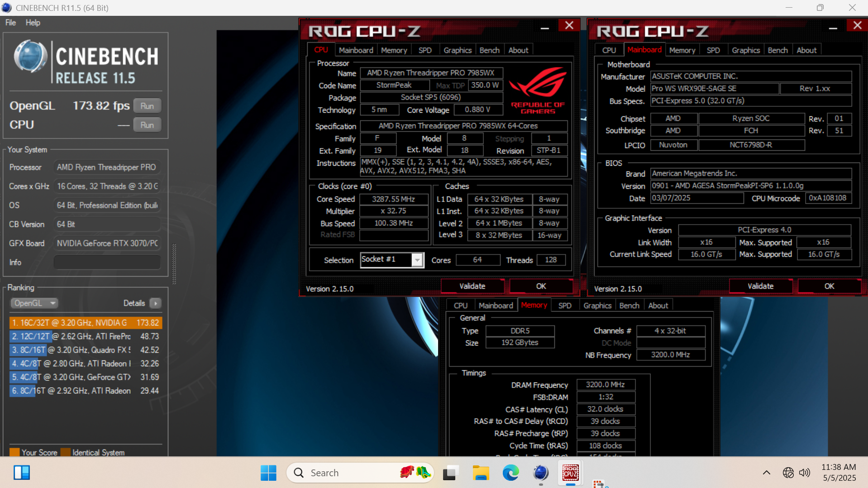Select CPU tab in Memory CPU-Z window
Image resolution: width=868 pixels, height=488 pixels.
[x=460, y=306]
